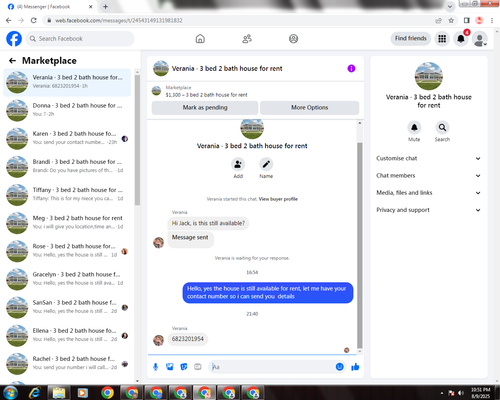
Task: Open Tiffany 3 bed 2 bath chat
Action: (67, 195)
